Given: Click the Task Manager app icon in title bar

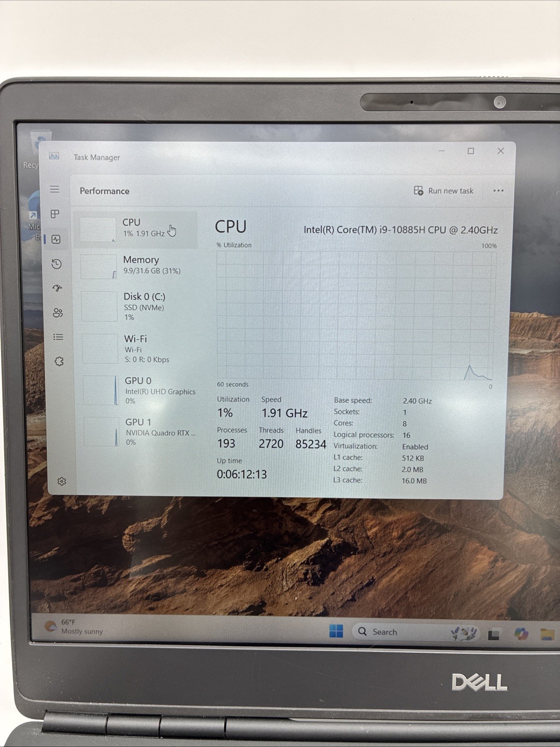Looking at the screenshot, I should [54, 157].
